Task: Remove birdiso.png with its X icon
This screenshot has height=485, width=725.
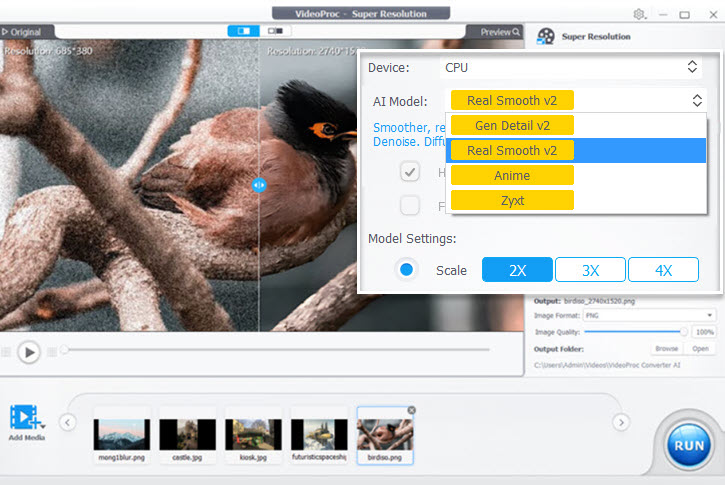Action: point(412,410)
